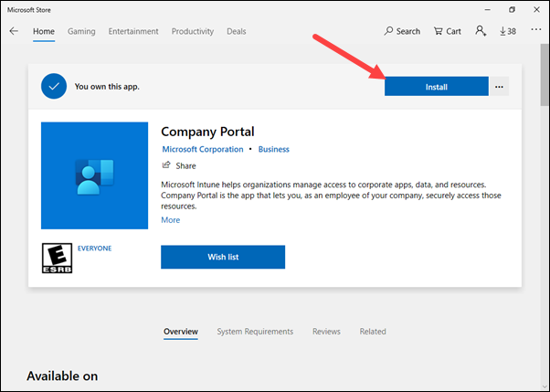
Task: Open the account sign-in icon
Action: tap(481, 31)
